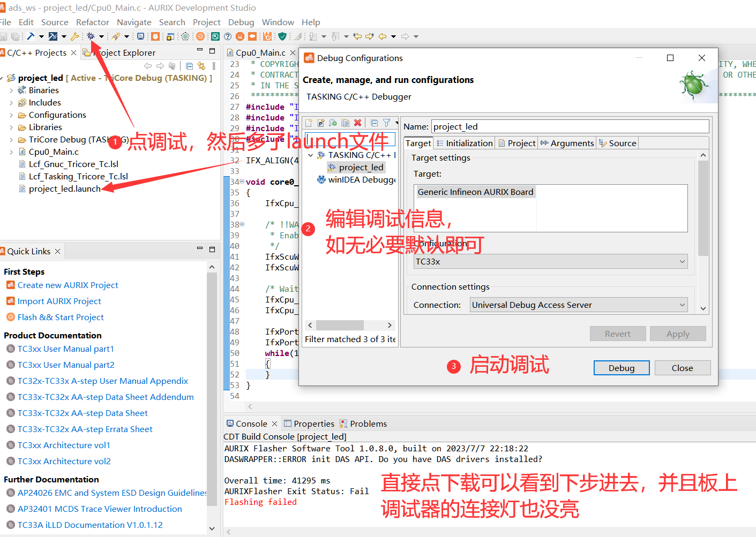Select project_led.launch file in project tree
This screenshot has width=756, height=537.
(x=65, y=189)
